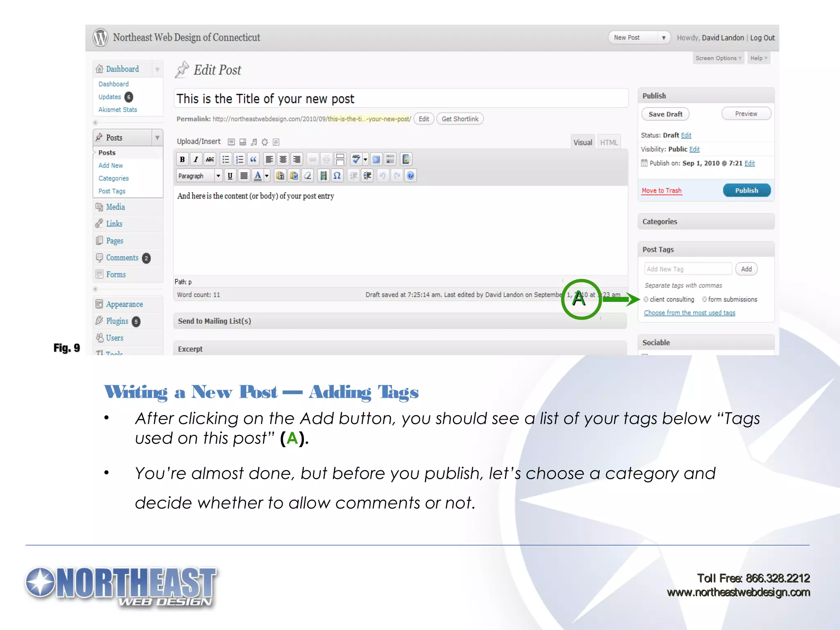Open the editor help icon

411,176
